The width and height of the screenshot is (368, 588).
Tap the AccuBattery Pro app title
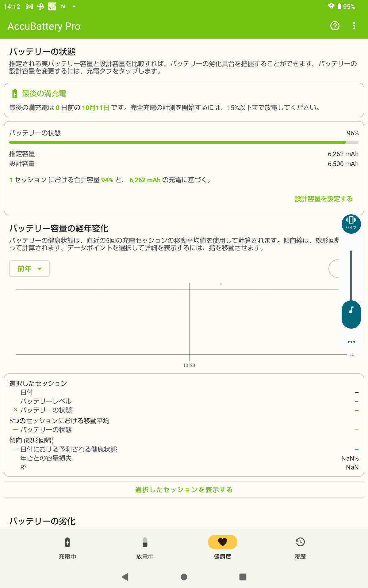point(44,26)
